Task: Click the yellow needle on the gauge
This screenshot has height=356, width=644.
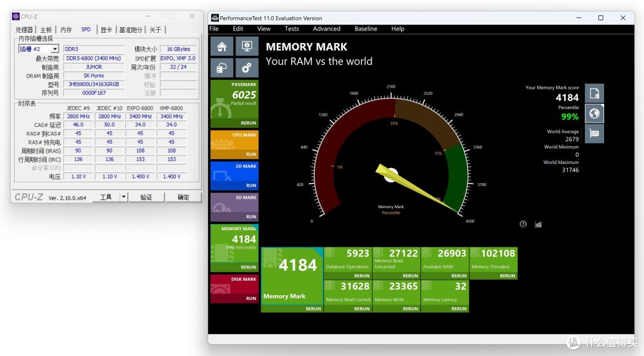Action: 417,188
